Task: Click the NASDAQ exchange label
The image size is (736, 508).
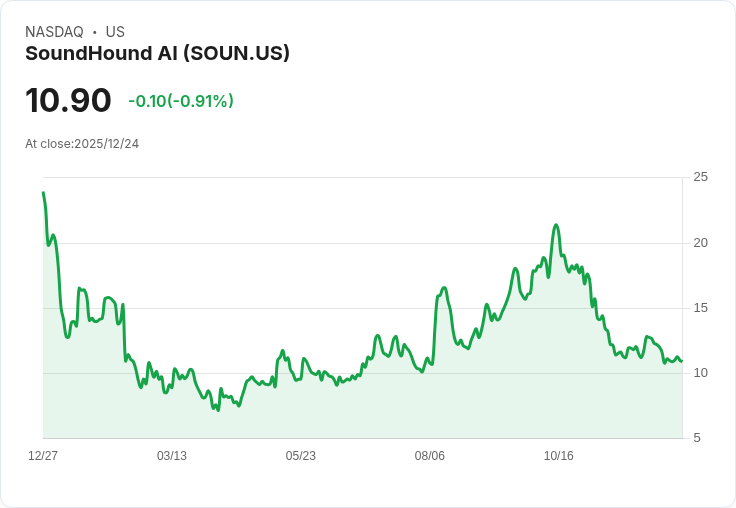Action: pos(54,32)
